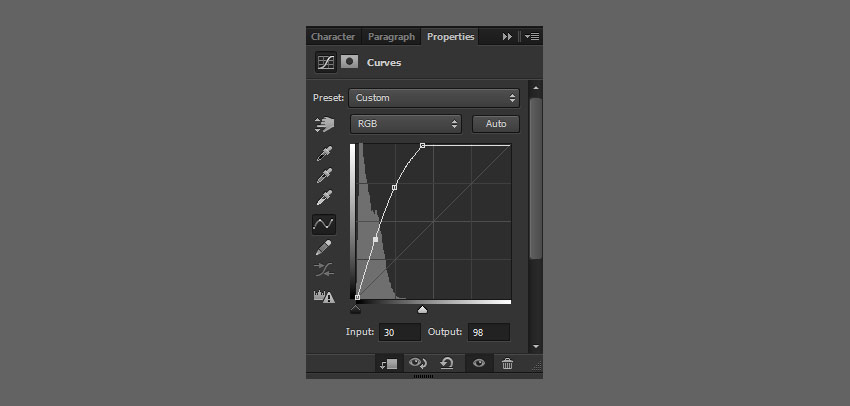Select the black point eyedropper
This screenshot has height=406, width=850.
324,154
